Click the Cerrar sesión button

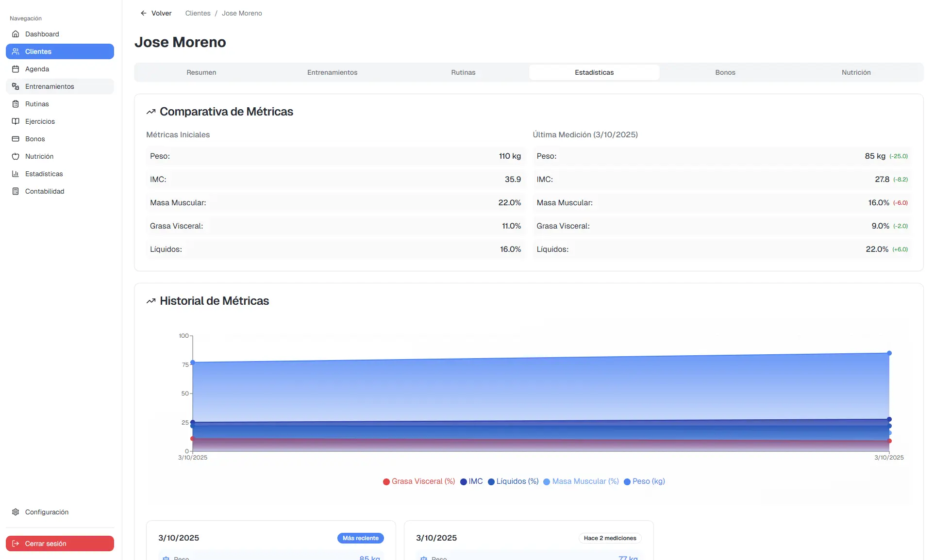[x=60, y=544]
